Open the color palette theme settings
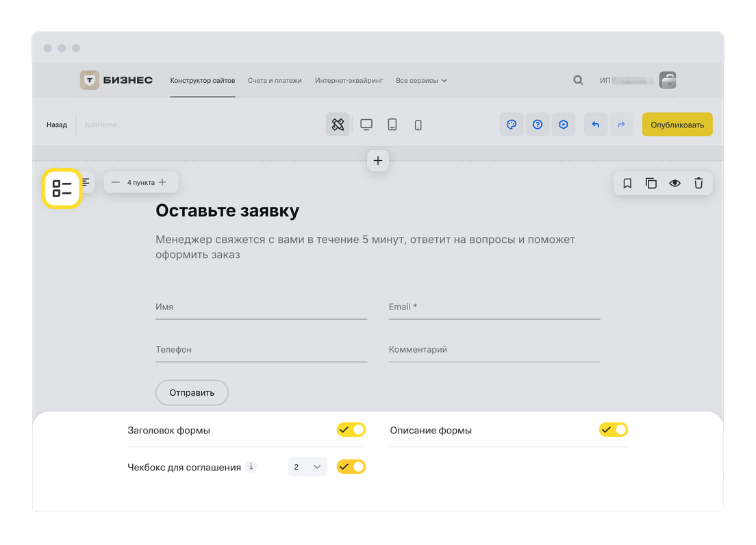Image resolution: width=756 pixels, height=545 pixels. (511, 125)
